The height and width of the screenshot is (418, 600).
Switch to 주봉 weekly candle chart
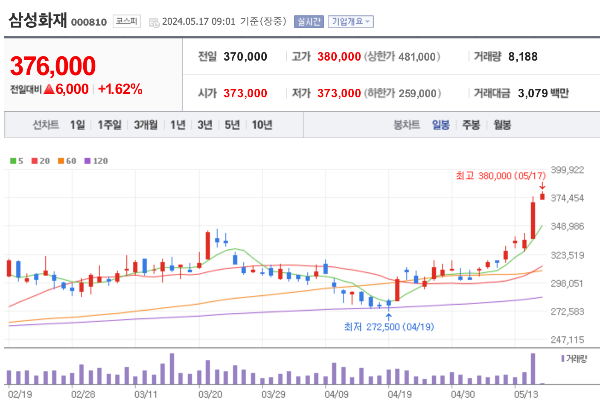pyautogui.click(x=471, y=125)
